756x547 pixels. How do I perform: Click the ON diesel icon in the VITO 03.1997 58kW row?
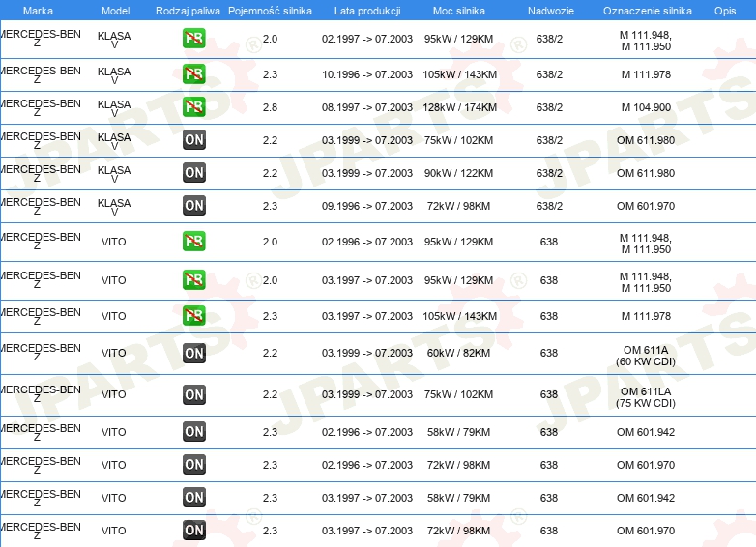193,498
